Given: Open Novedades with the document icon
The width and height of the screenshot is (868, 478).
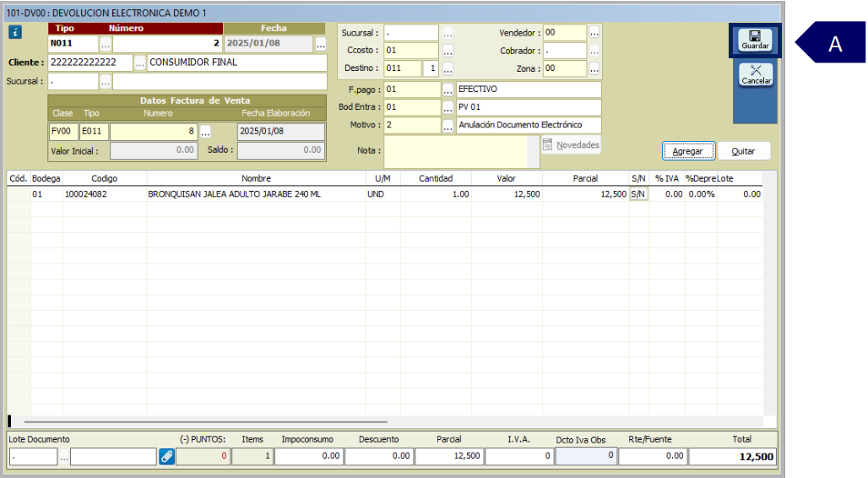Looking at the screenshot, I should click(x=572, y=145).
